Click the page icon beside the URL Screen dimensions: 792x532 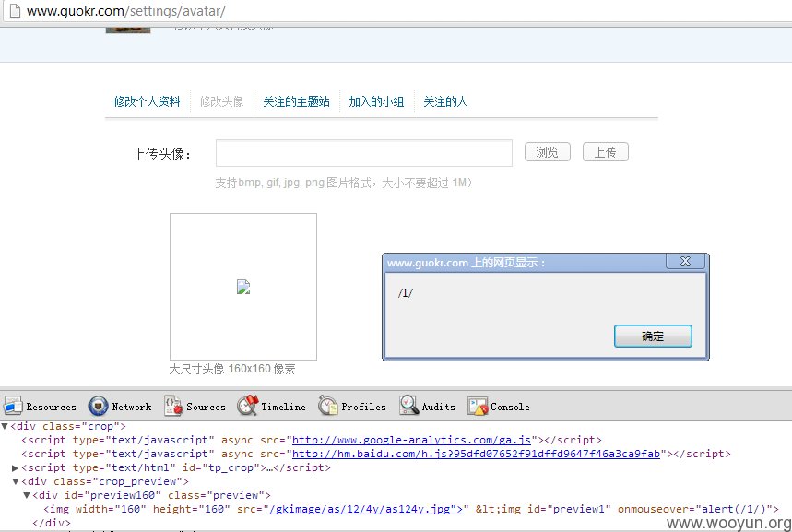point(15,11)
